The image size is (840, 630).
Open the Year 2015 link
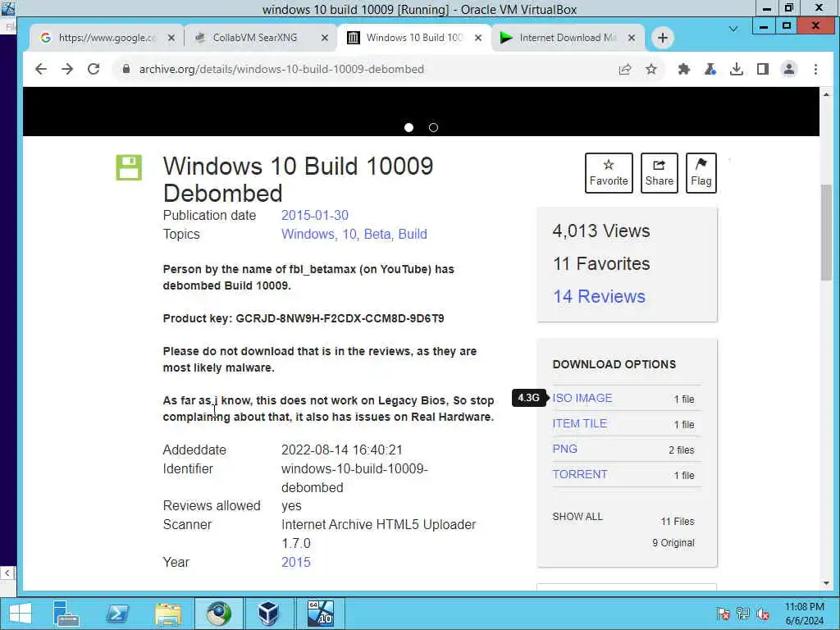click(x=295, y=562)
